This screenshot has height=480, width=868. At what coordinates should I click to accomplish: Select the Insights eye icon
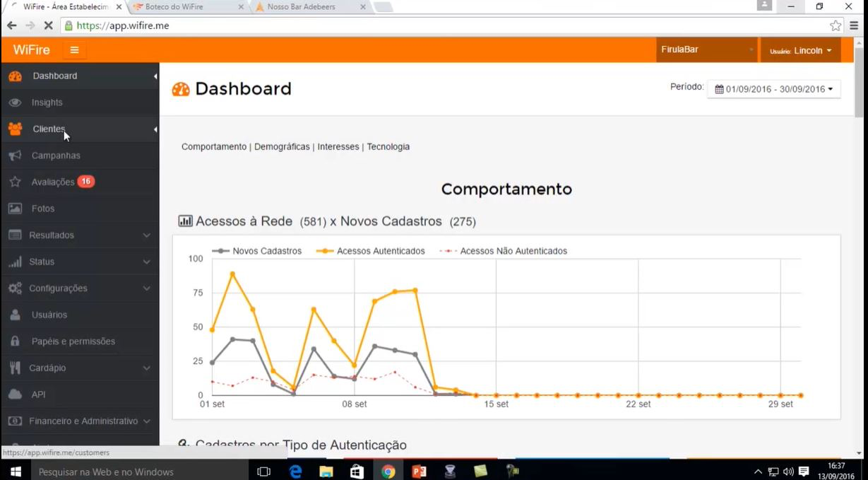pyautogui.click(x=14, y=102)
